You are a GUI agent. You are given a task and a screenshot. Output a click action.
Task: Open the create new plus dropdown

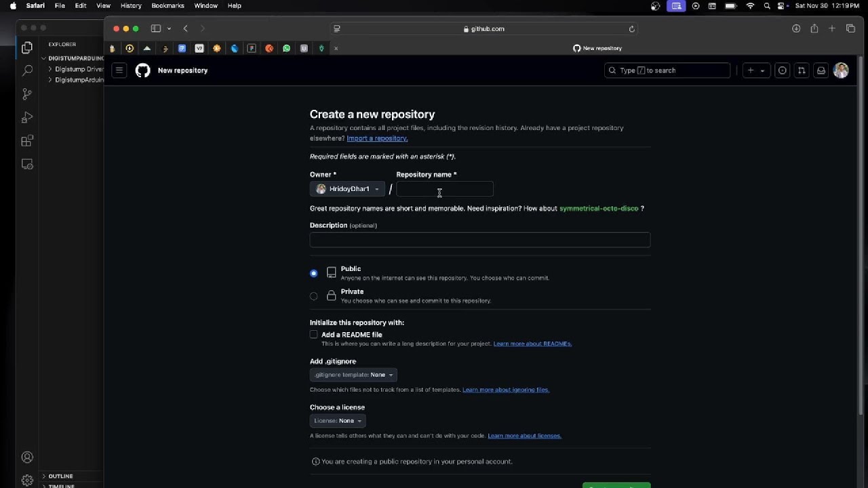(756, 70)
